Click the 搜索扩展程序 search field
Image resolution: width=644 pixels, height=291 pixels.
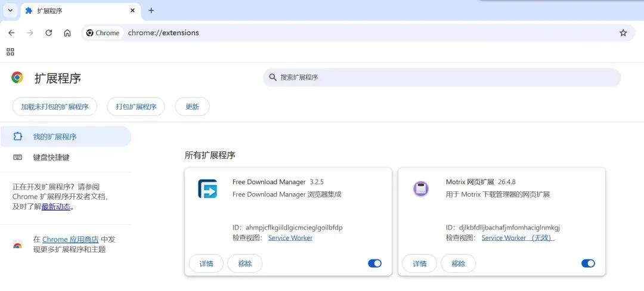(x=441, y=77)
